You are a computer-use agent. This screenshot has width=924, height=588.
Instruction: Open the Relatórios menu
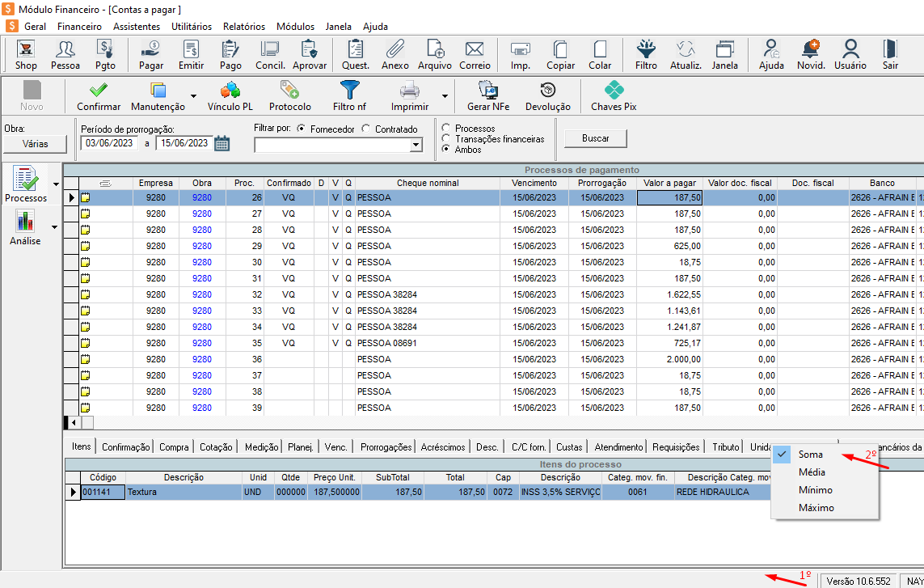(244, 26)
